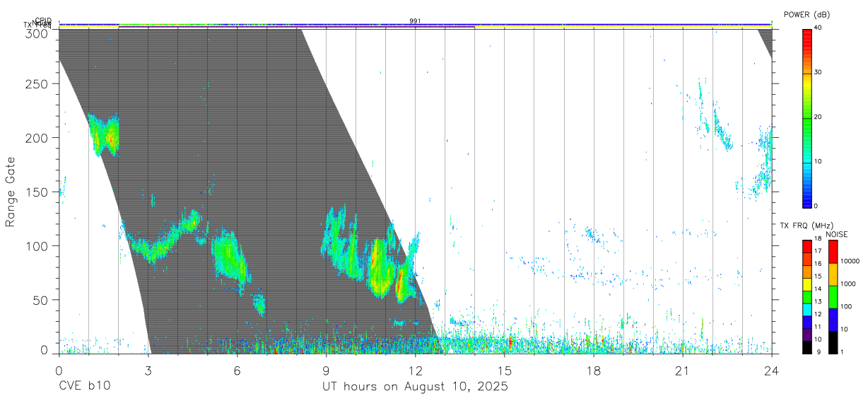Image resolution: width=868 pixels, height=401 pixels.
Task: Click the 300 range gate tick label
Action: [37, 33]
